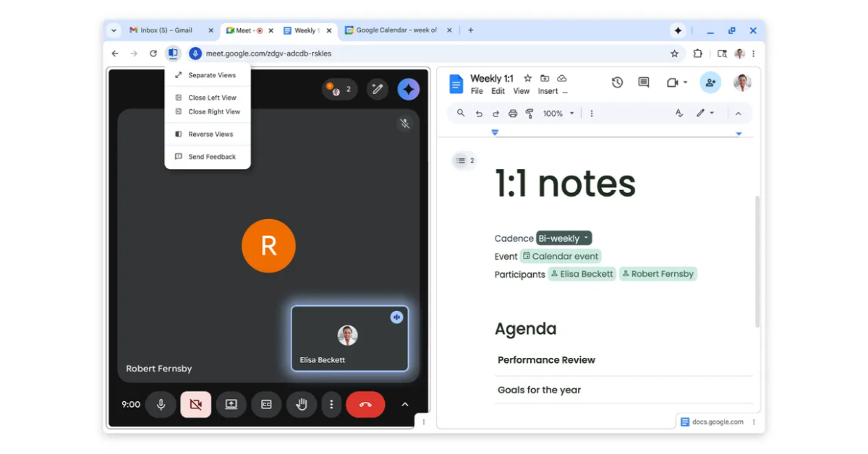The height and width of the screenshot is (454, 868).
Task: Select Reverse Views from the menu
Action: [210, 134]
